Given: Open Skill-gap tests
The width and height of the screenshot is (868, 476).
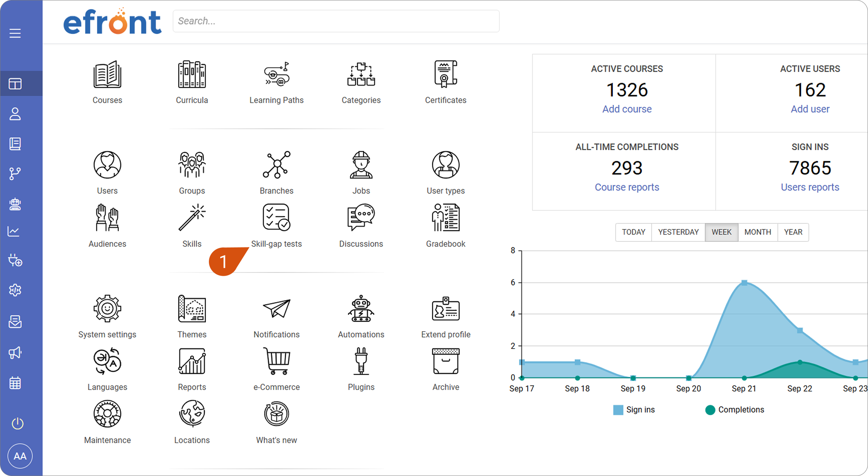Looking at the screenshot, I should (x=276, y=218).
